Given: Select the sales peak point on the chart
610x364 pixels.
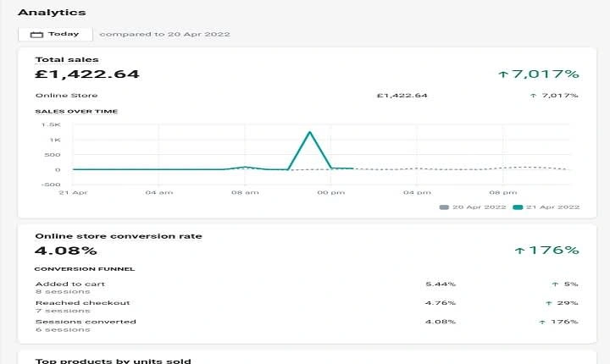Looking at the screenshot, I should click(310, 132).
